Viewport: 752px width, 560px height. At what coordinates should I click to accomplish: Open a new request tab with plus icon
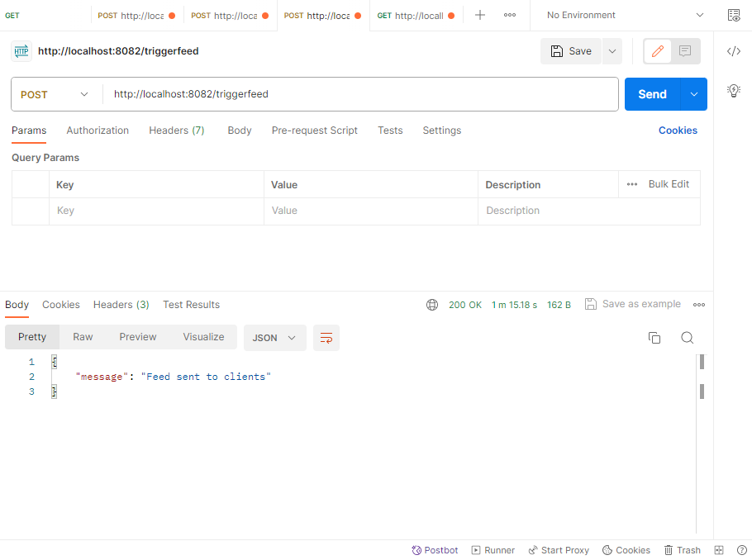pos(480,15)
